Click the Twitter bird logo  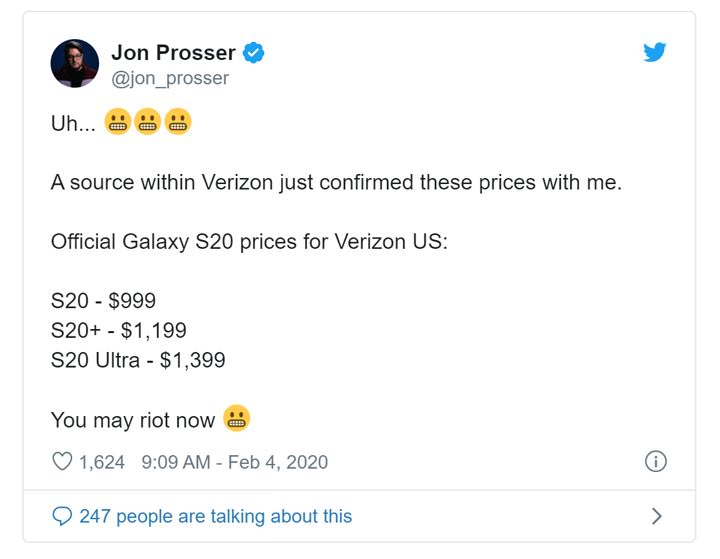click(655, 53)
